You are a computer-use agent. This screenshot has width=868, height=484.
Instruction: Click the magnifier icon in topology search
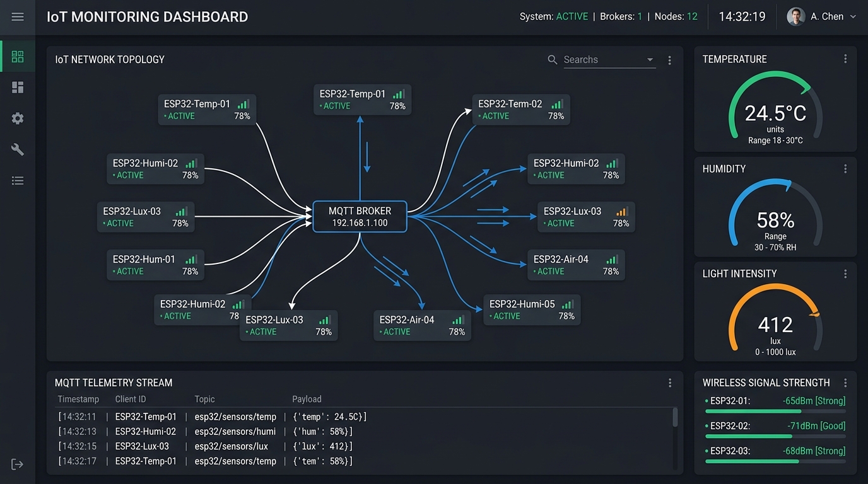coord(553,60)
